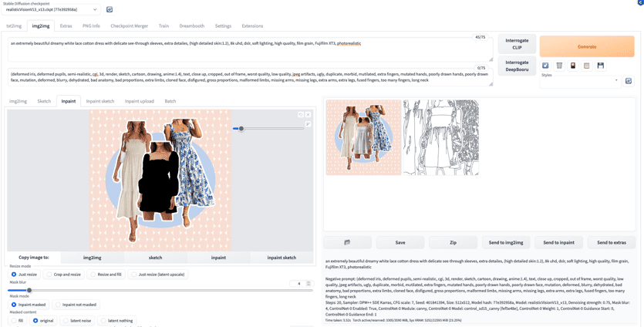
Task: Select the lineart output thumbnail in gallery
Action: (x=440, y=137)
